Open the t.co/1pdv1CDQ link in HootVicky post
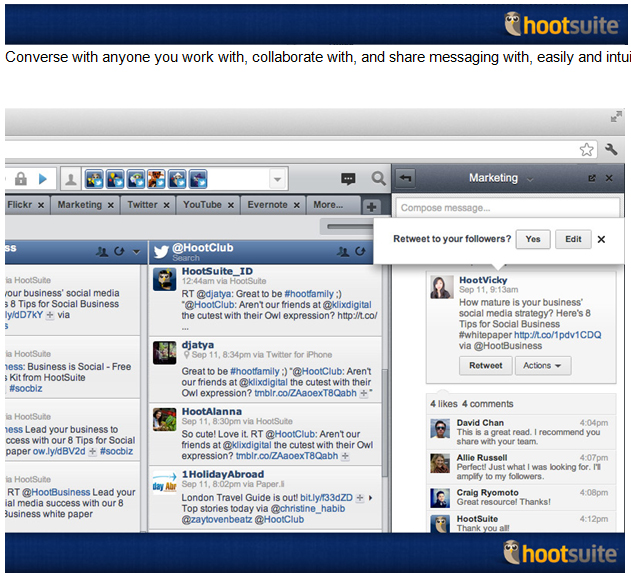 click(x=557, y=335)
